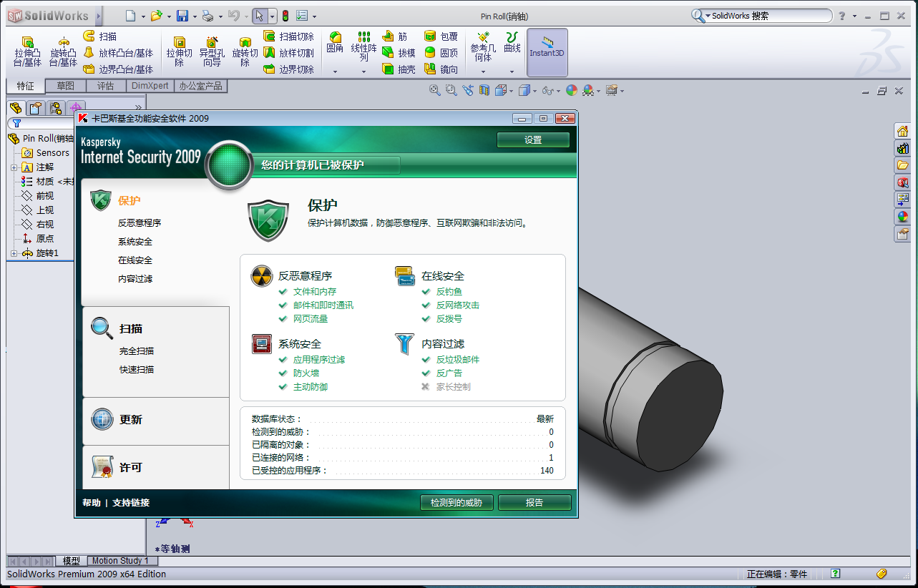This screenshot has height=588, width=918.
Task: Click the section view icon in the view toolbar
Action: pos(484,90)
